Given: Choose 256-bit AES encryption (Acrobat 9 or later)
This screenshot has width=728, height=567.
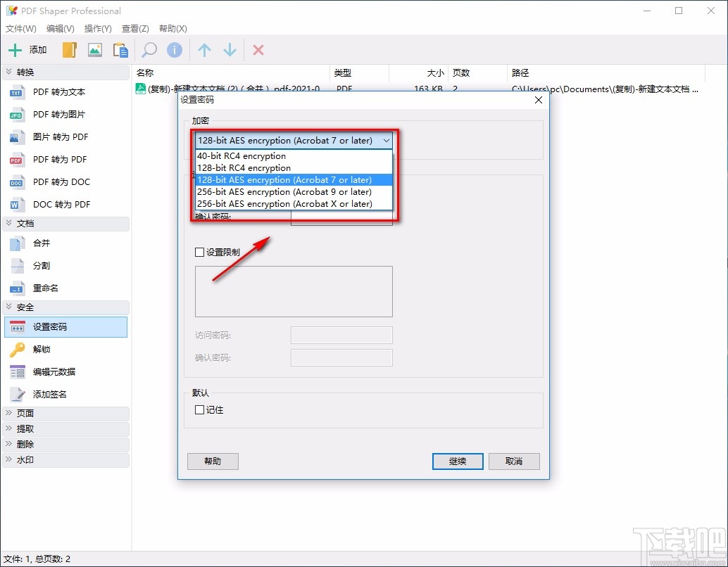Looking at the screenshot, I should pyautogui.click(x=294, y=192).
